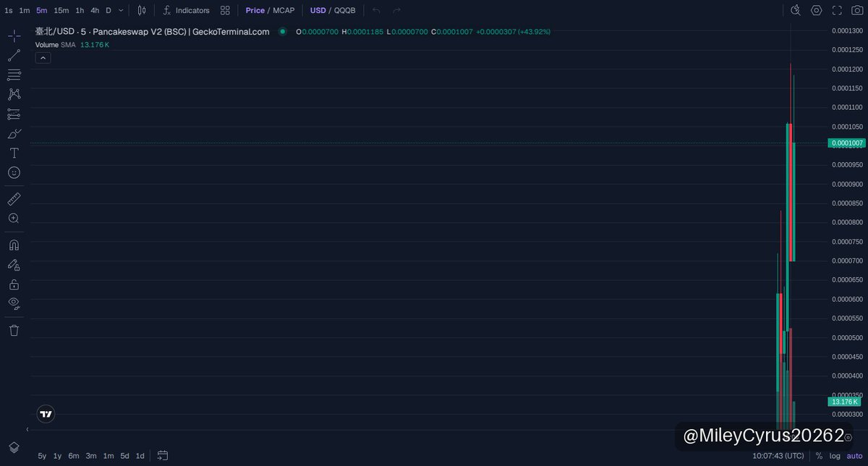Set the 1d date range
Image resolution: width=868 pixels, height=466 pixels.
[x=140, y=456]
